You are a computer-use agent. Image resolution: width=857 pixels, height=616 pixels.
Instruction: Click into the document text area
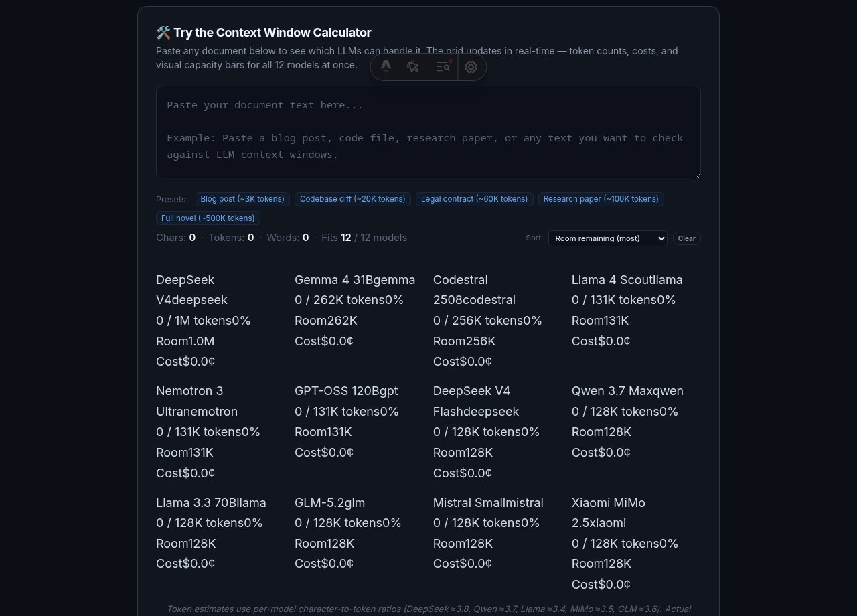(428, 133)
